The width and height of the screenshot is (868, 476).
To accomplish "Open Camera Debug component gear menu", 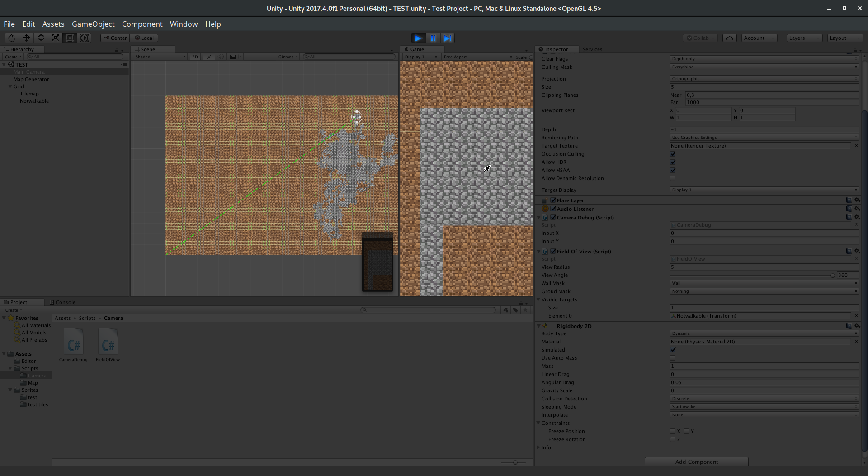I will pos(857,217).
